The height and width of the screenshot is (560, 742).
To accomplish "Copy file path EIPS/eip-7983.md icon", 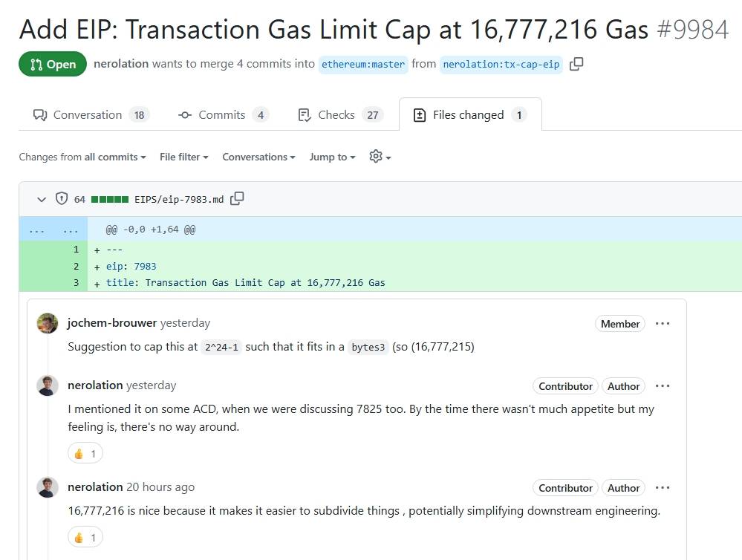I will [237, 199].
